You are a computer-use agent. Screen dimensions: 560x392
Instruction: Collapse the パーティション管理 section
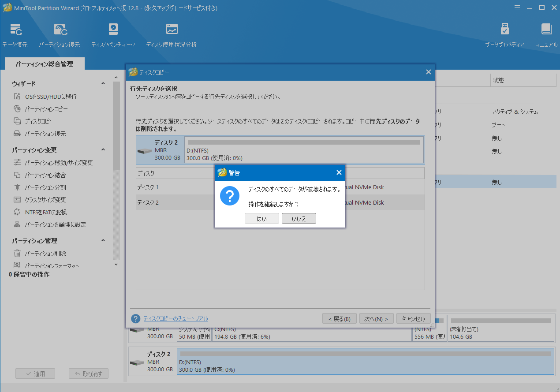pos(103,240)
